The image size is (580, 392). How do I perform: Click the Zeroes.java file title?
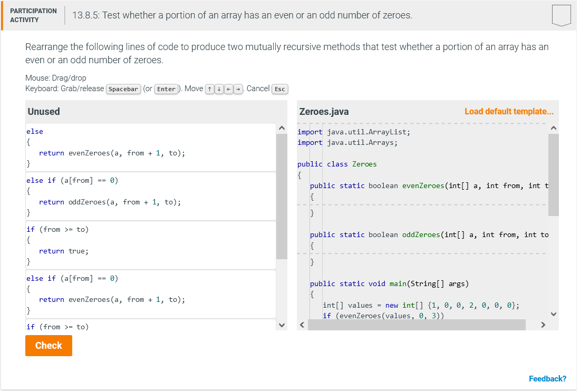click(325, 112)
